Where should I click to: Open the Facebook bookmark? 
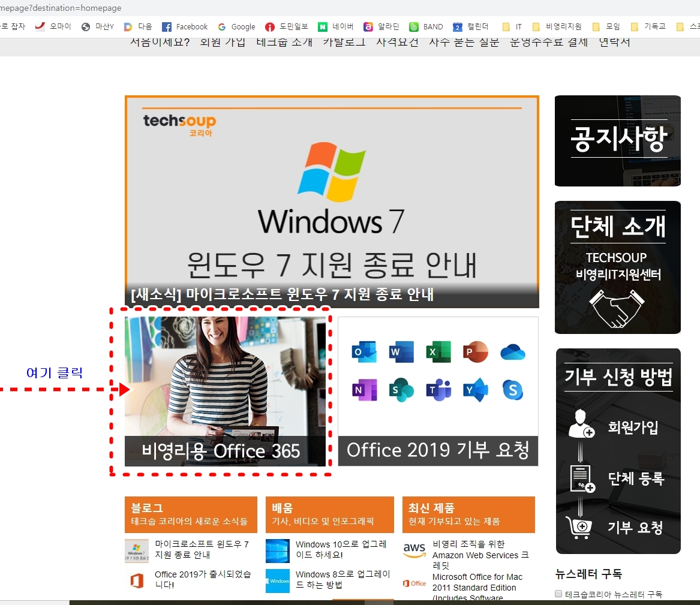(x=185, y=27)
